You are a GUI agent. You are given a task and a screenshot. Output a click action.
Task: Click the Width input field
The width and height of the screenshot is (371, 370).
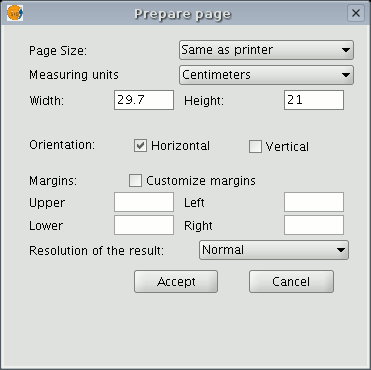[x=144, y=100]
